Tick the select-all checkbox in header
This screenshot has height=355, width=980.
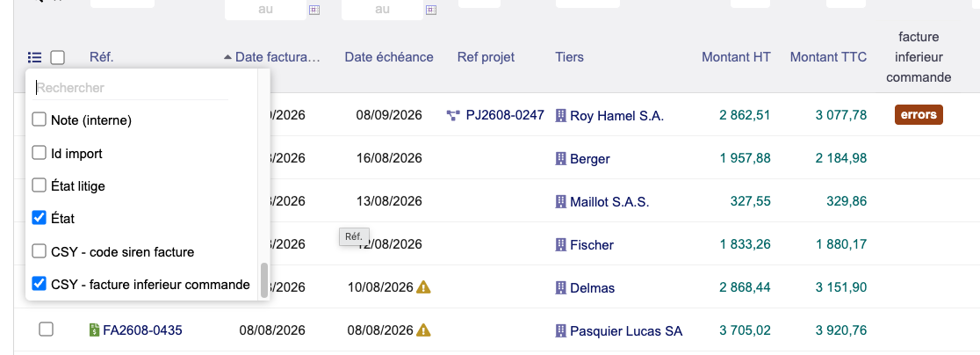[x=57, y=57]
